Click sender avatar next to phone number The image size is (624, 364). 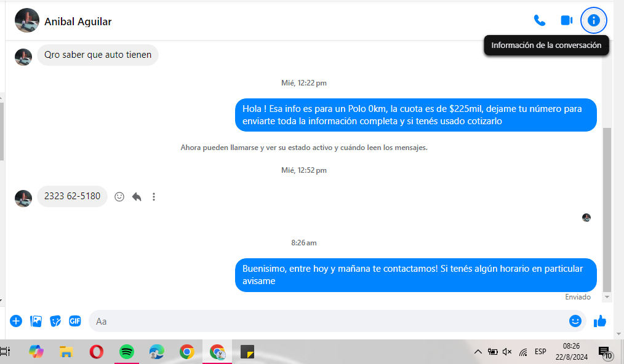point(23,199)
